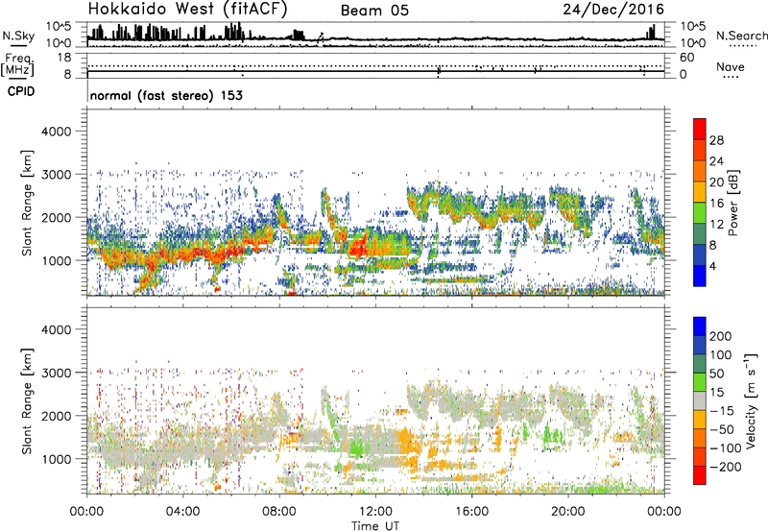Click the 'N.Sky' legend label
Screen dimensions: 768x532
point(18,36)
